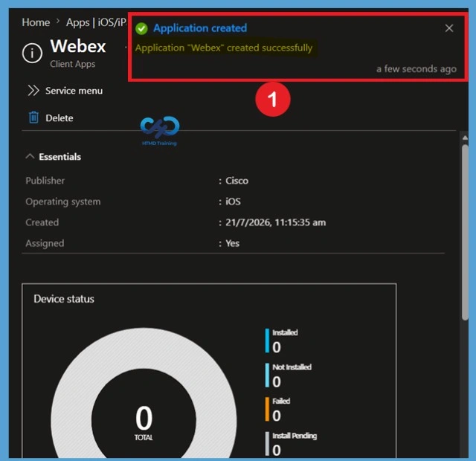The height and width of the screenshot is (461, 476).
Task: Click notification message Webex created successfully
Action: pyautogui.click(x=224, y=48)
